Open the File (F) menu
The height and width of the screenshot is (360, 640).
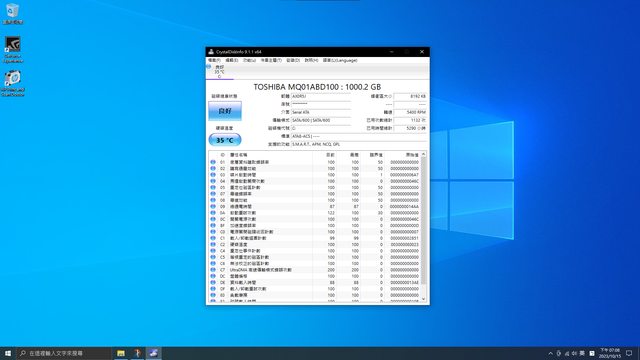coord(214,60)
